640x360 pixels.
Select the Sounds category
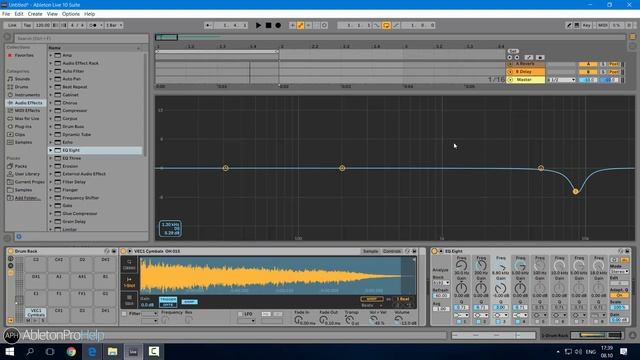click(22, 79)
